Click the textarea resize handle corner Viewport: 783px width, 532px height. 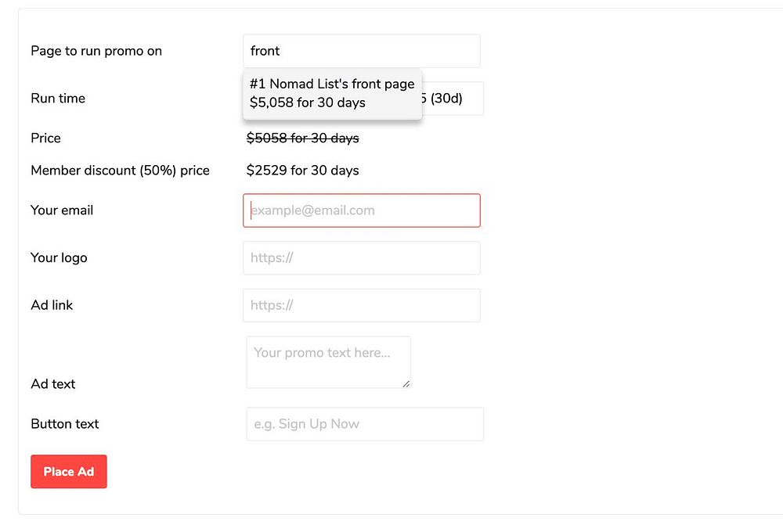406,383
